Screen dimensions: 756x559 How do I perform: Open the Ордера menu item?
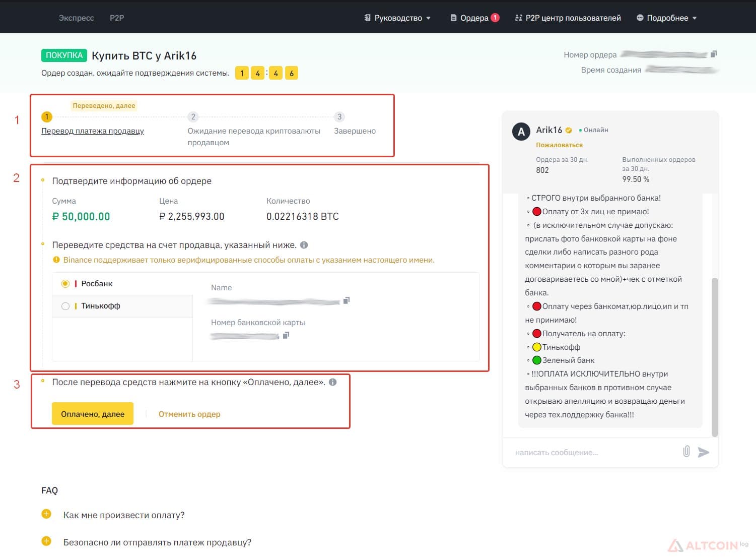point(469,18)
